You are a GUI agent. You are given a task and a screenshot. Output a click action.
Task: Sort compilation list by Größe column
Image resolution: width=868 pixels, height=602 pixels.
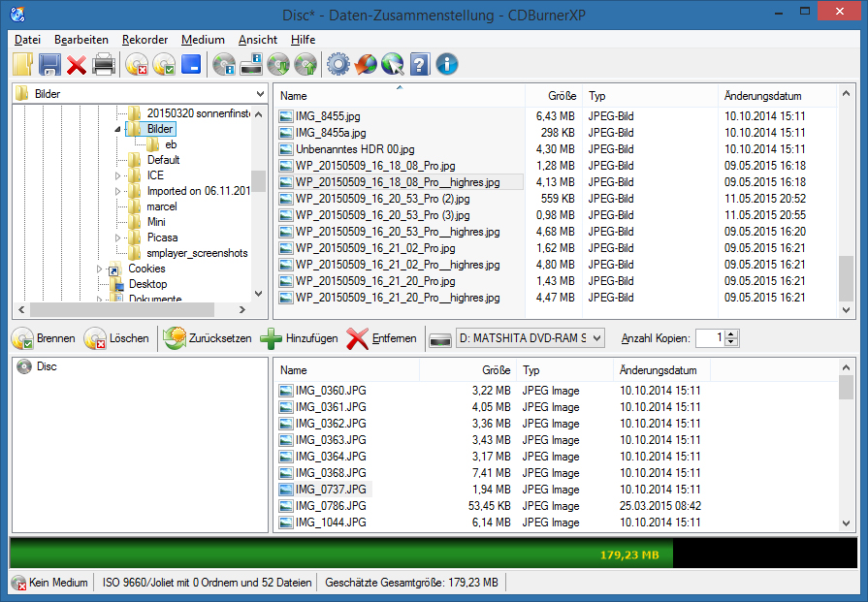coord(467,370)
